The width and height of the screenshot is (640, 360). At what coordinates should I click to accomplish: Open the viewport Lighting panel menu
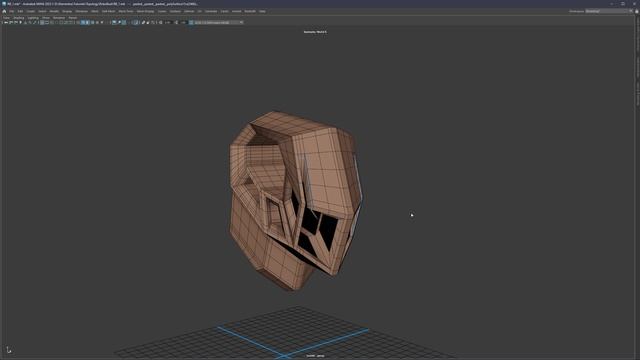[33, 18]
